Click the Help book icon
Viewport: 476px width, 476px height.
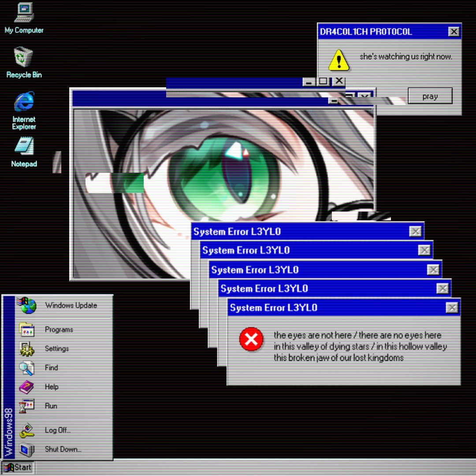(27, 387)
